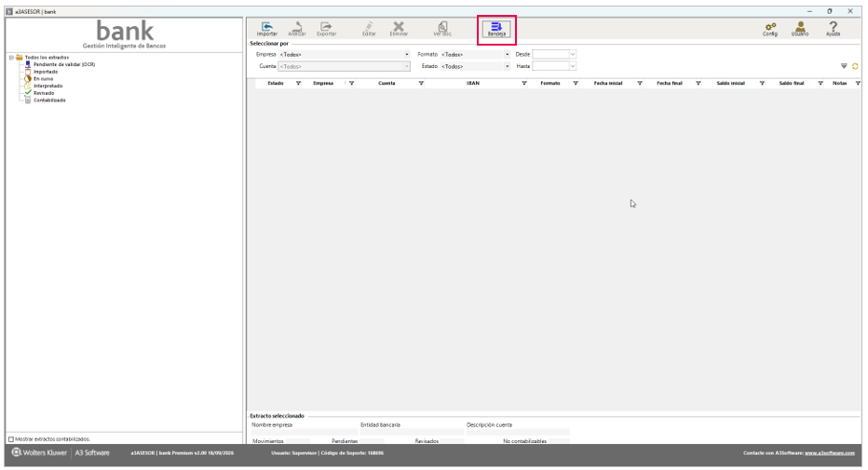Image resolution: width=868 pixels, height=470 pixels.
Task: Click the orange refresh icon
Action: point(855,66)
